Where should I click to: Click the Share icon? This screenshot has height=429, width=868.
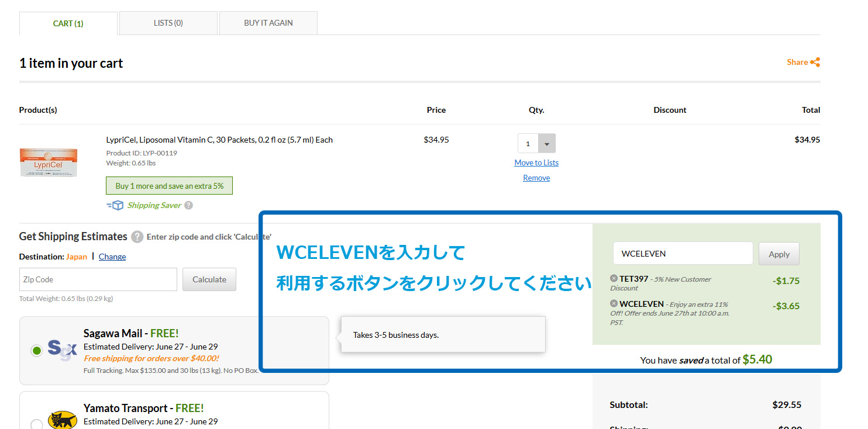pos(815,62)
